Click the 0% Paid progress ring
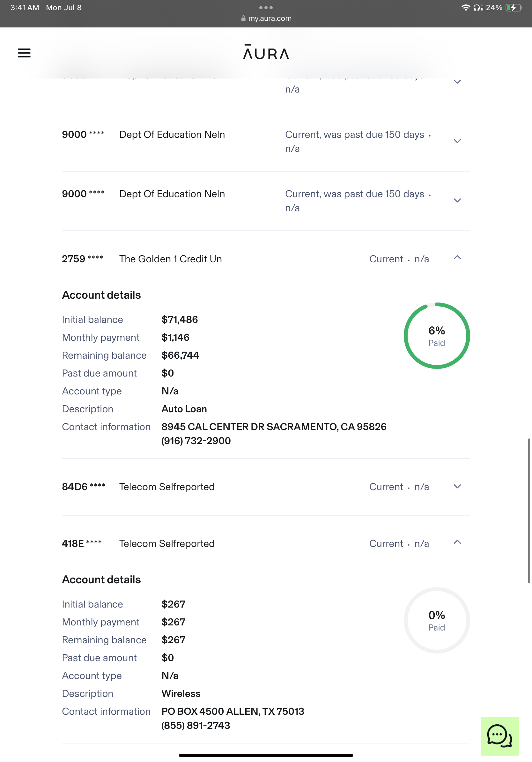The width and height of the screenshot is (532, 762). tap(437, 620)
